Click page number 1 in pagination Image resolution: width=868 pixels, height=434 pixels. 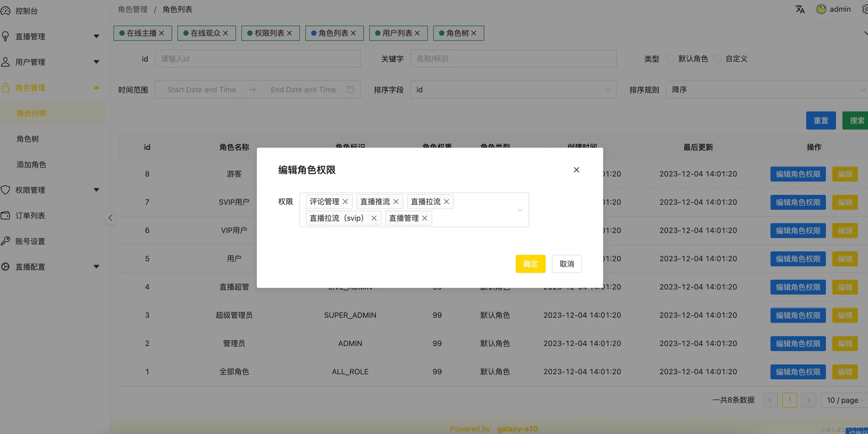pos(789,400)
